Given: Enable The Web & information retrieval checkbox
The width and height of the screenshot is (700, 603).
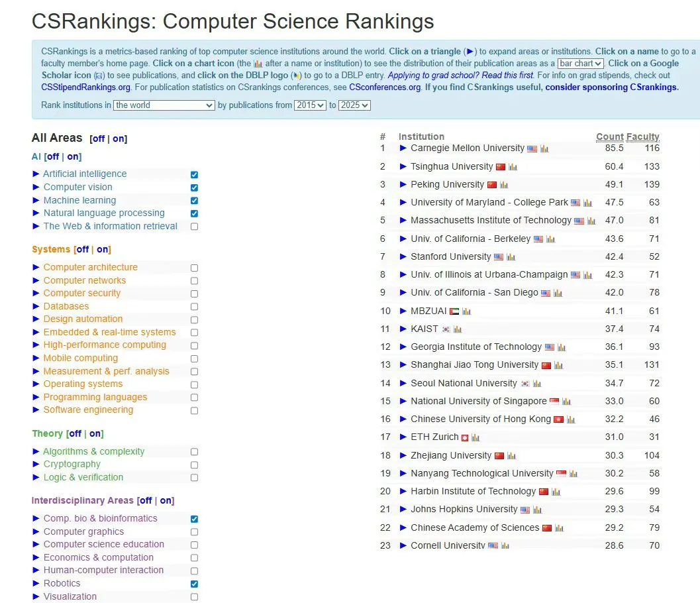Looking at the screenshot, I should (x=194, y=227).
